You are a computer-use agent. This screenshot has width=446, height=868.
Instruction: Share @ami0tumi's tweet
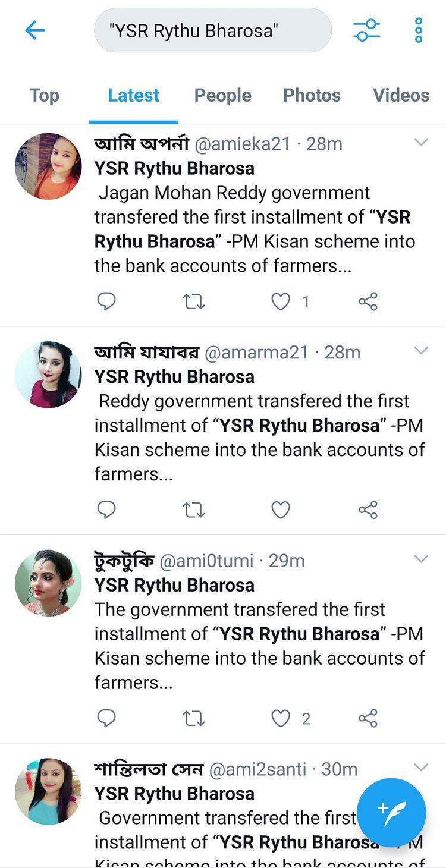click(x=368, y=718)
